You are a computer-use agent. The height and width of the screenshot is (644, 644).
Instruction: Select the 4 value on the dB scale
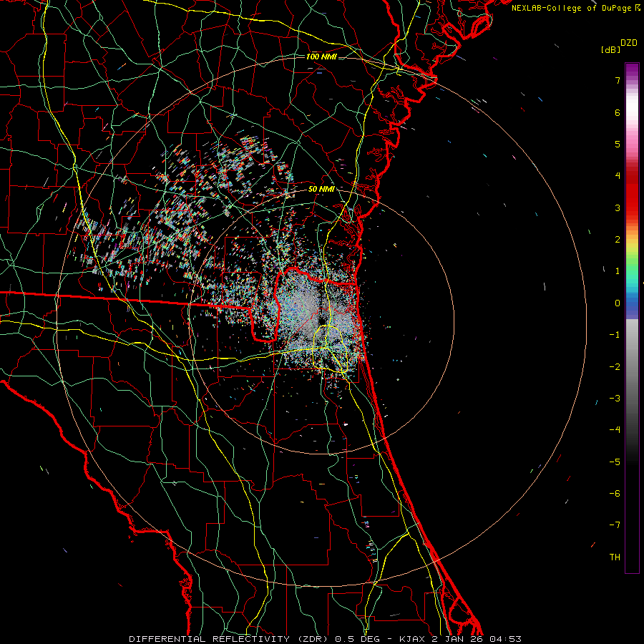(x=618, y=176)
